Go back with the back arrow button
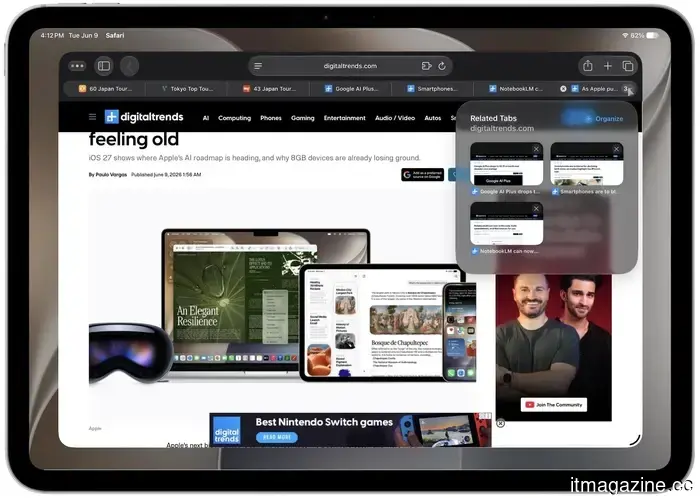This screenshot has height=498, width=700. pos(129,66)
